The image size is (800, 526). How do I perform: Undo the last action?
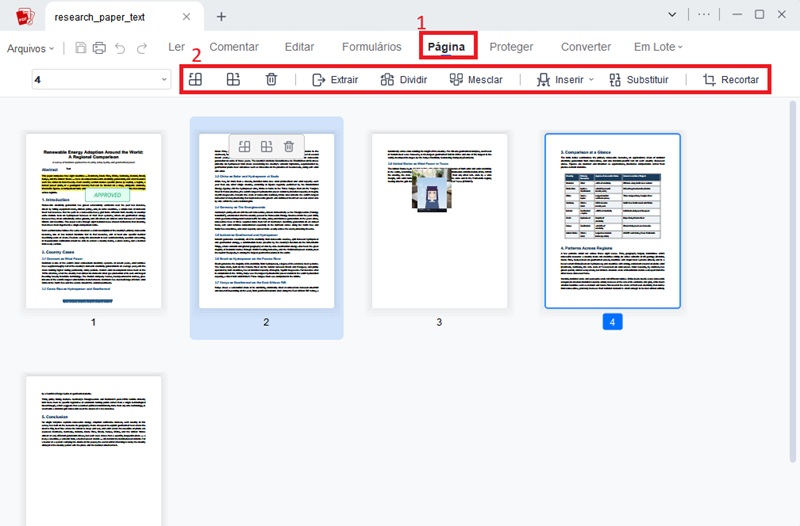click(x=120, y=48)
